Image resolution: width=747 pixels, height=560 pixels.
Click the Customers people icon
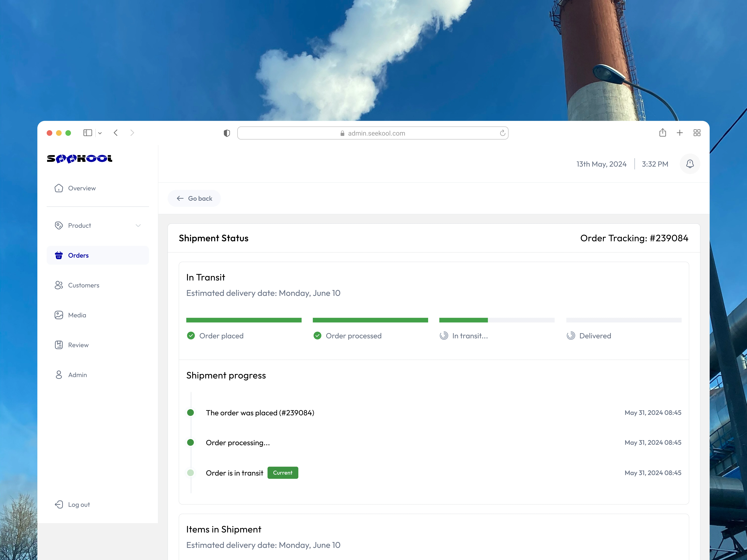tap(59, 285)
